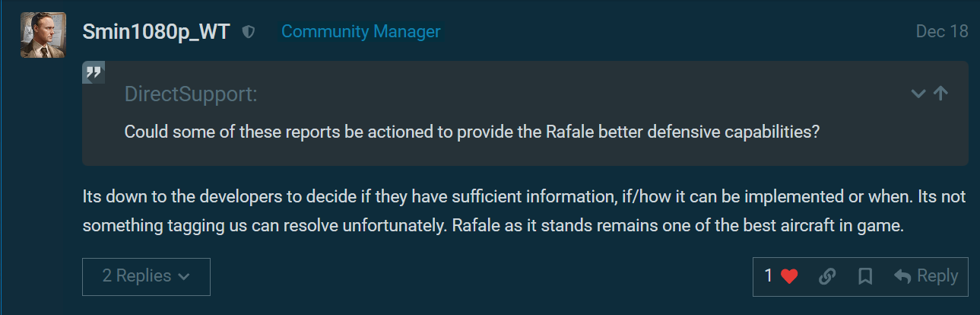
Task: Click the chevron next to 2 Replies
Action: pos(183,277)
